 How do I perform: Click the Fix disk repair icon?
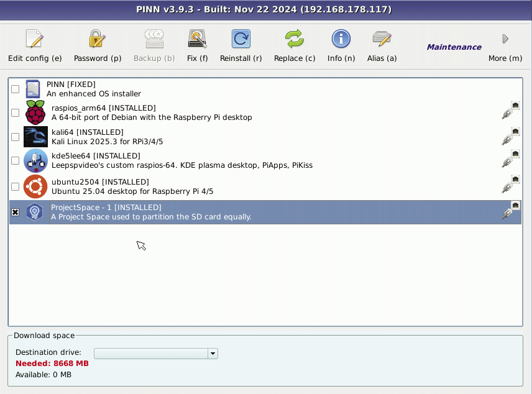(x=198, y=40)
